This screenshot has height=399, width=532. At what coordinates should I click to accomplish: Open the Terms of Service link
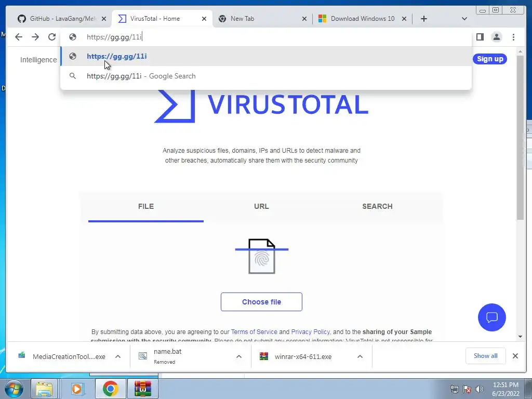coord(254,332)
